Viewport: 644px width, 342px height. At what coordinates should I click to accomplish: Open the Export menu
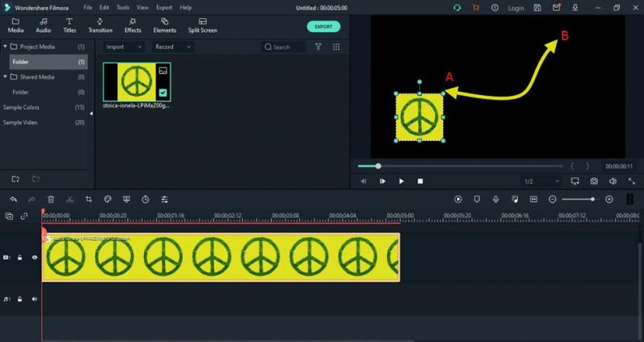coord(164,7)
